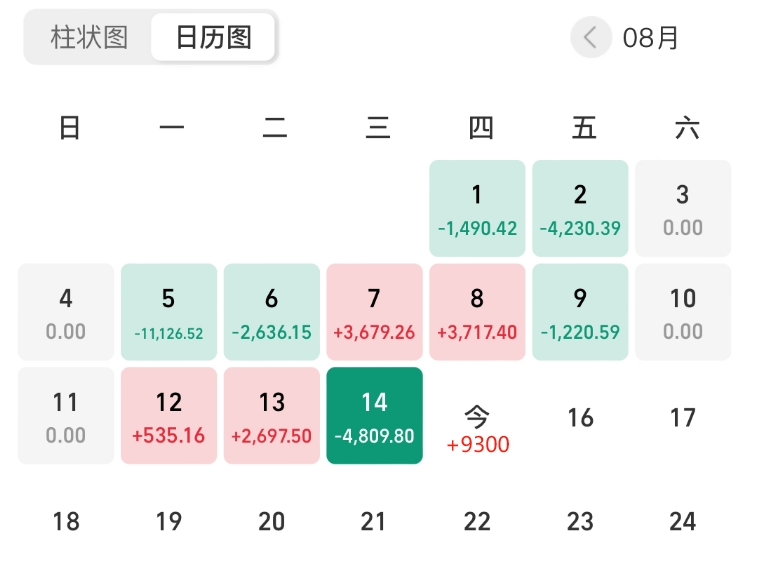Click the 日 Sunday column header
The image size is (762, 575).
[69, 128]
